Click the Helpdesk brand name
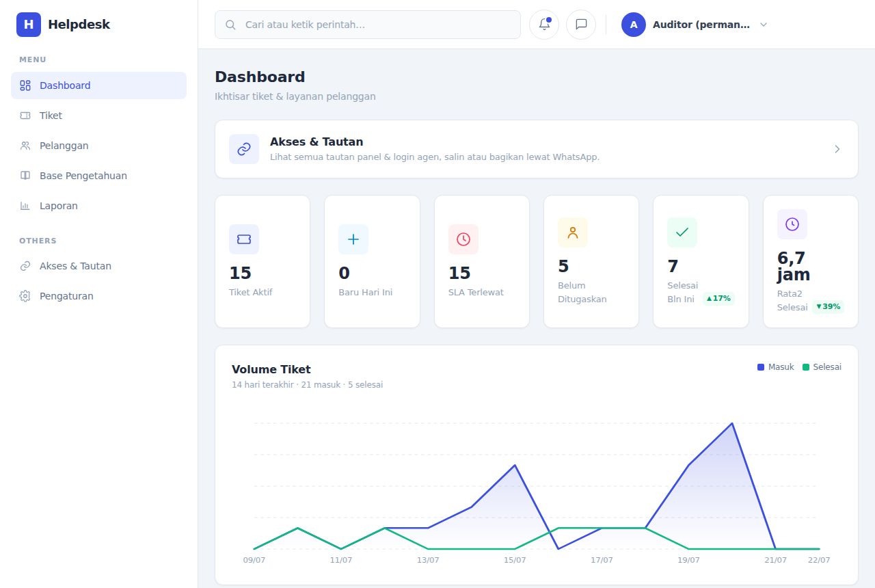Screen dimensions: 875x588 (x=79, y=25)
